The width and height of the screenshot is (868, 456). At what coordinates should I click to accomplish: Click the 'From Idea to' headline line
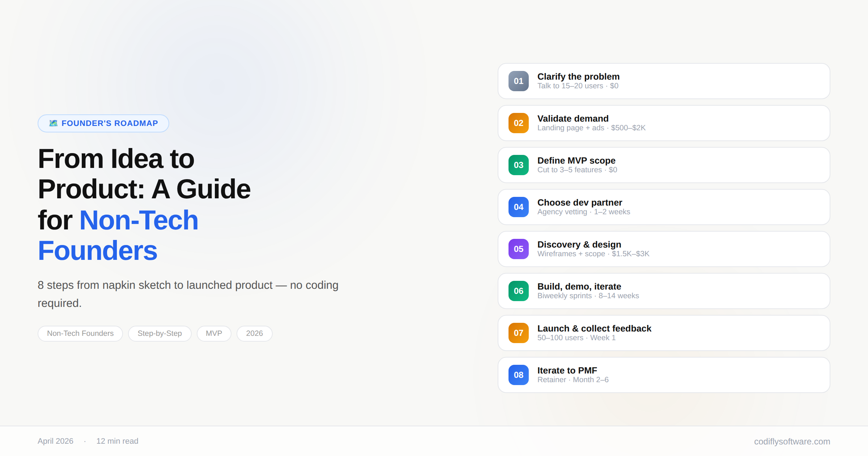pyautogui.click(x=116, y=159)
